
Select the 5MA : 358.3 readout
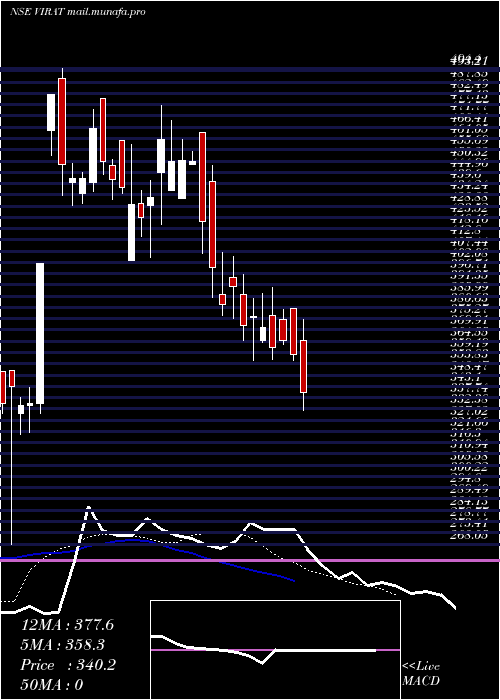tap(65, 645)
